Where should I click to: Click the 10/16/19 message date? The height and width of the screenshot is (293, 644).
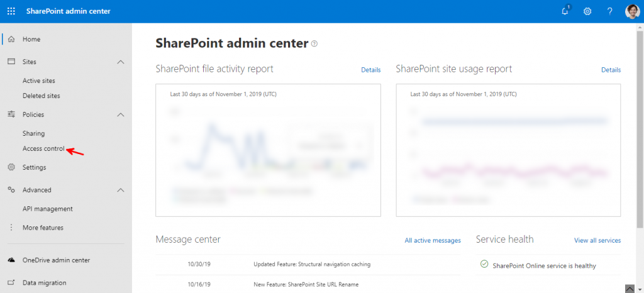pyautogui.click(x=198, y=284)
